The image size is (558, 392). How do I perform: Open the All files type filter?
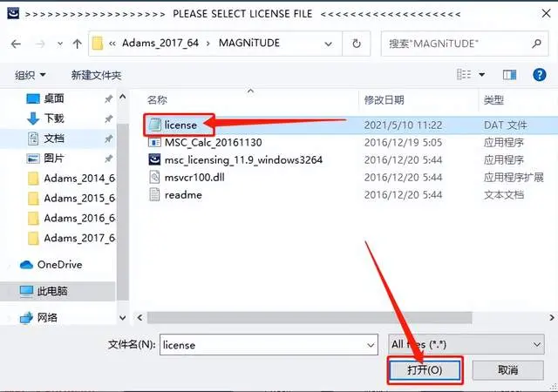click(x=466, y=344)
